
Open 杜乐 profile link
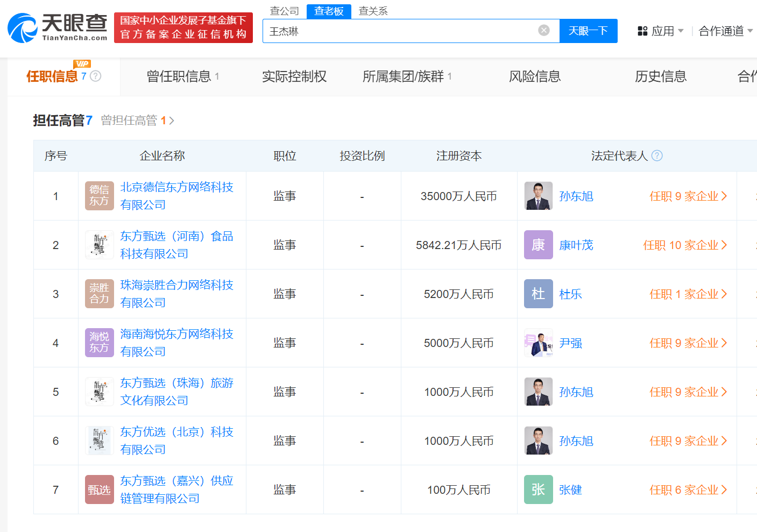point(570,294)
